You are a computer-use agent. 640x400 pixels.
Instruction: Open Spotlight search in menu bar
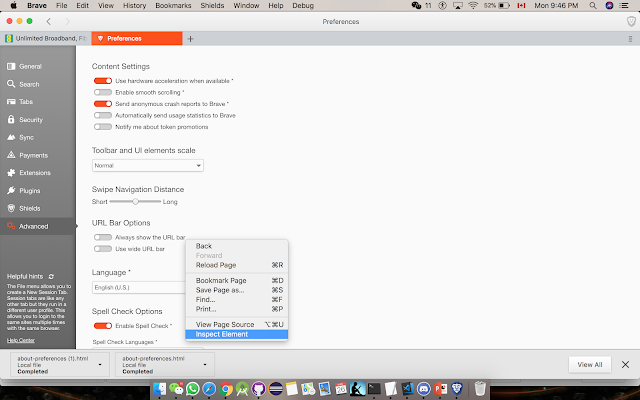tap(593, 5)
